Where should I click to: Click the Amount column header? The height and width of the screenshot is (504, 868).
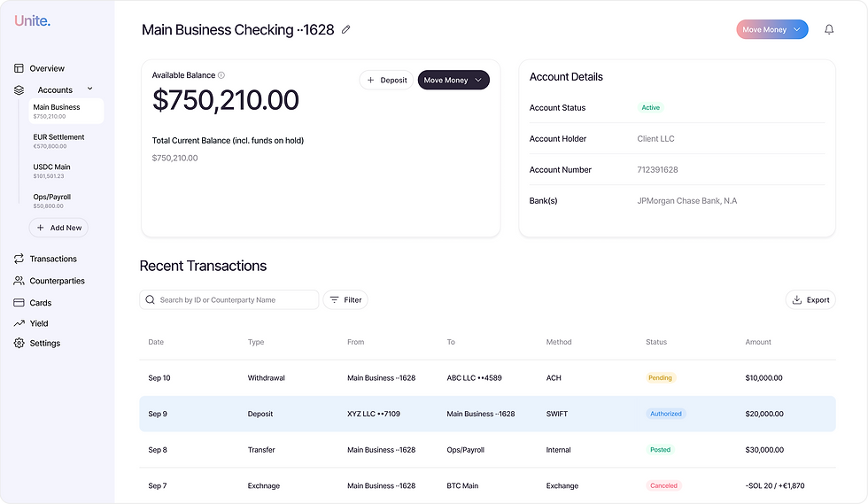758,342
